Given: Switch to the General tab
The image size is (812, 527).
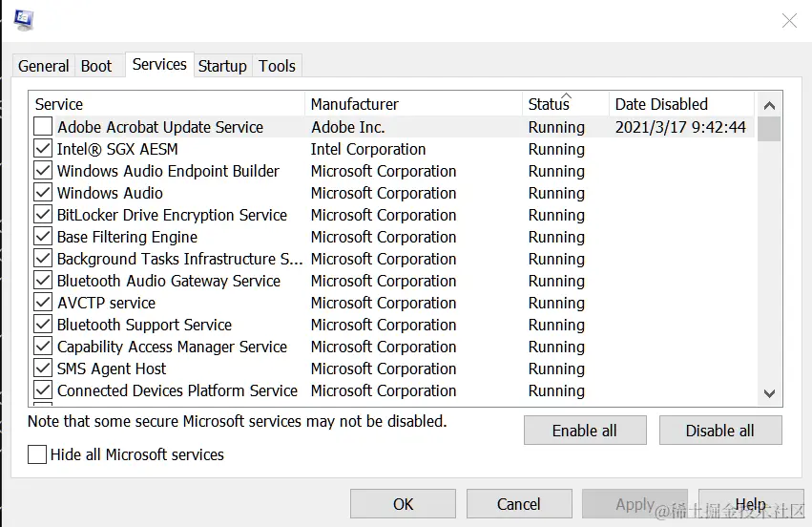Looking at the screenshot, I should (x=44, y=66).
